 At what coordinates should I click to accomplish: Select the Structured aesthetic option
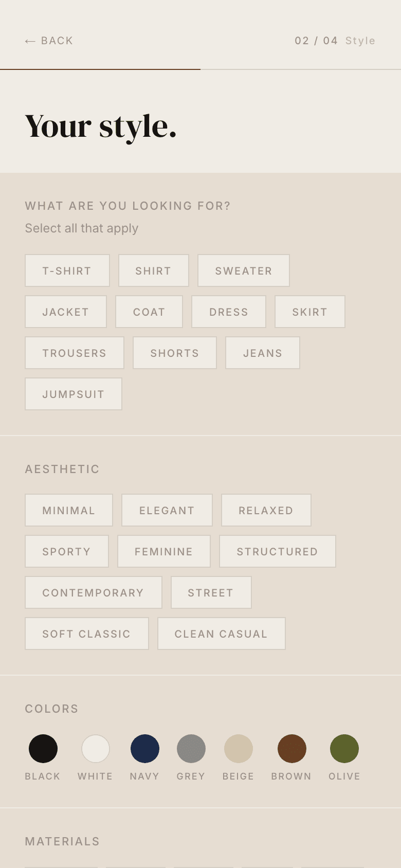tap(278, 551)
